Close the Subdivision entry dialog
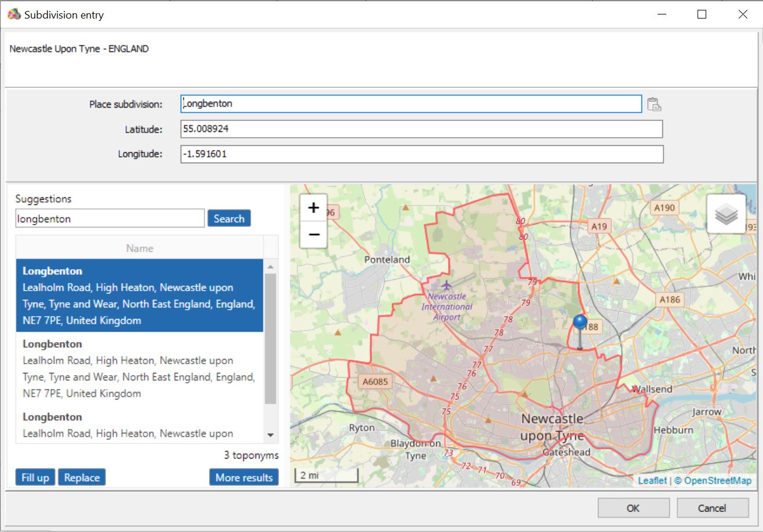Viewport: 763px width, 532px height. (x=743, y=14)
